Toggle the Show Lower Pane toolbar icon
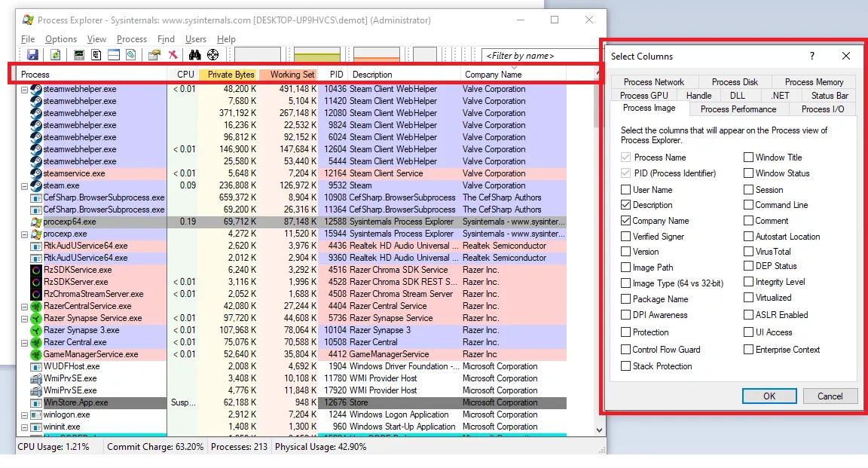 point(114,55)
